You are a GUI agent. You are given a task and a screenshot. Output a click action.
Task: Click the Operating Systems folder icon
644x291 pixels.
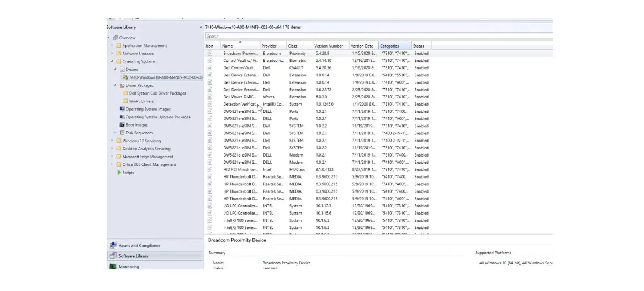pyautogui.click(x=119, y=62)
